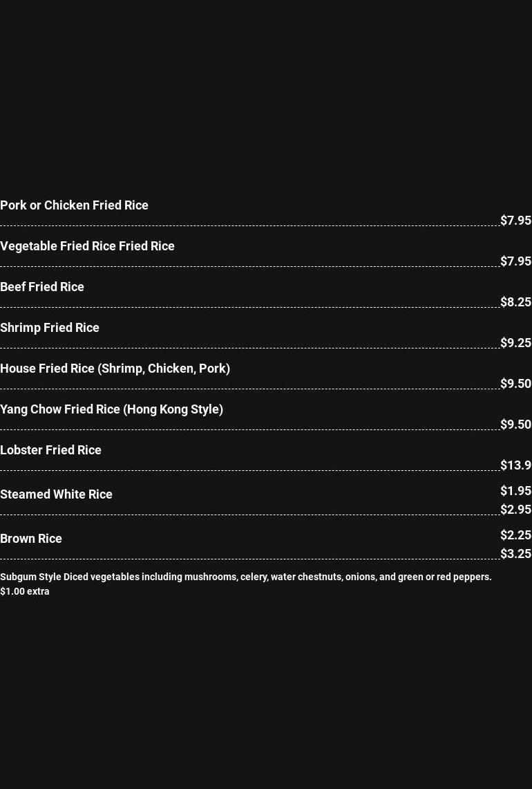Image resolution: width=532 pixels, height=789 pixels.
Task: Click the $1.95 Steamed White Rice price
Action: 515,491
